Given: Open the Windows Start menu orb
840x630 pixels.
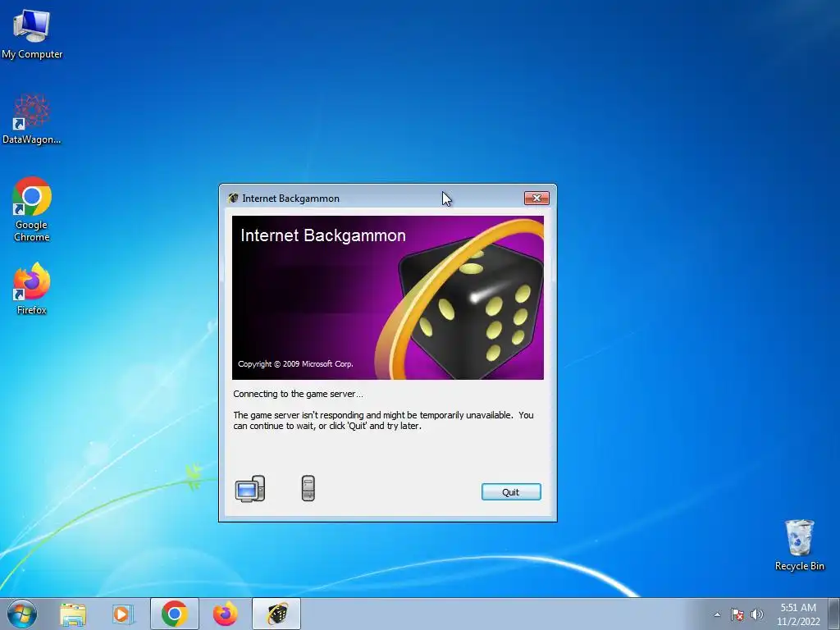Looking at the screenshot, I should click(x=22, y=614).
